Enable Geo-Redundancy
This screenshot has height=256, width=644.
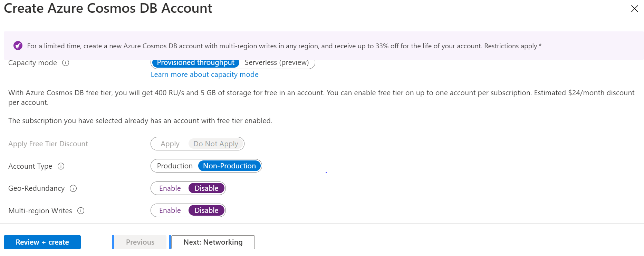[x=170, y=188]
